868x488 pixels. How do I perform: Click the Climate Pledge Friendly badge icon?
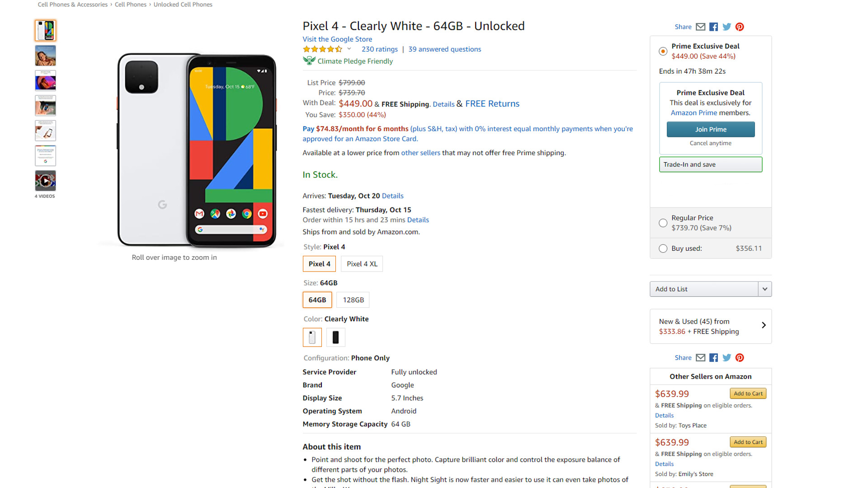(309, 61)
